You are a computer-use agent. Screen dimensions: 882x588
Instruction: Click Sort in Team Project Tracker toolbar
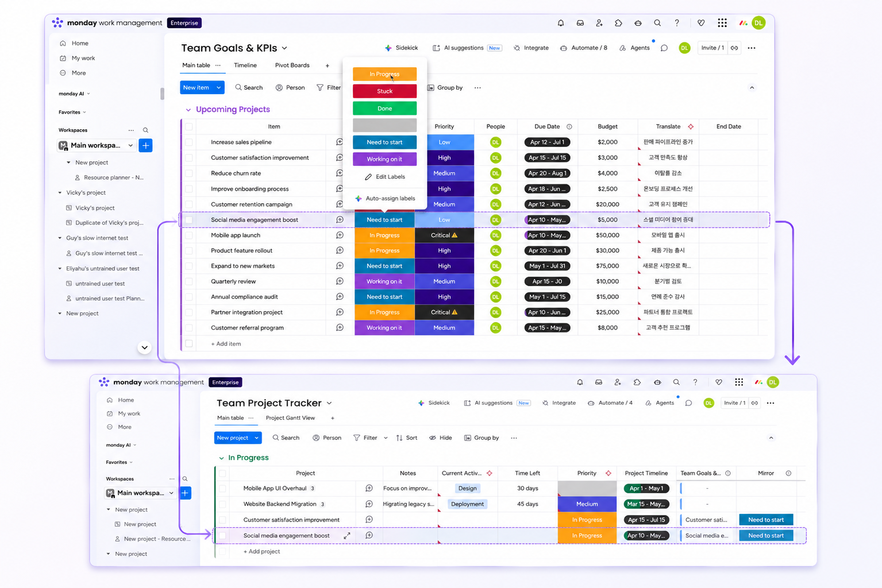point(407,438)
